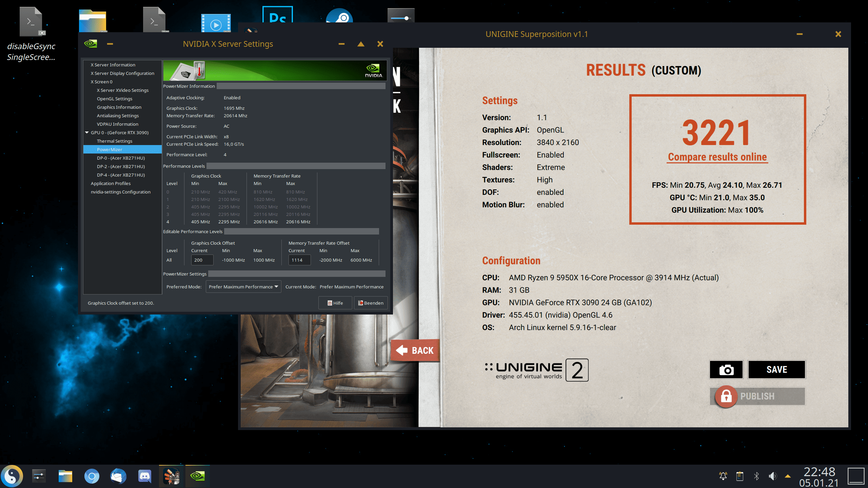Select X Screen 0 entry
868x488 pixels.
click(x=101, y=82)
